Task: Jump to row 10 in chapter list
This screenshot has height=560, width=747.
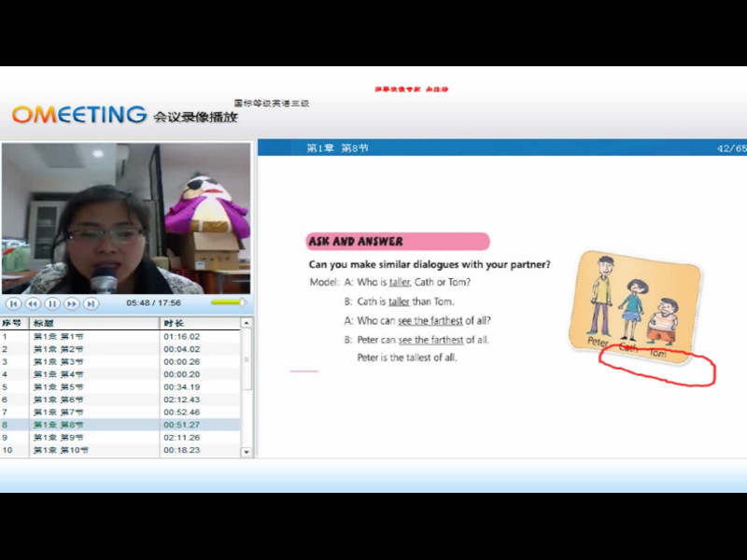Action: 121,450
